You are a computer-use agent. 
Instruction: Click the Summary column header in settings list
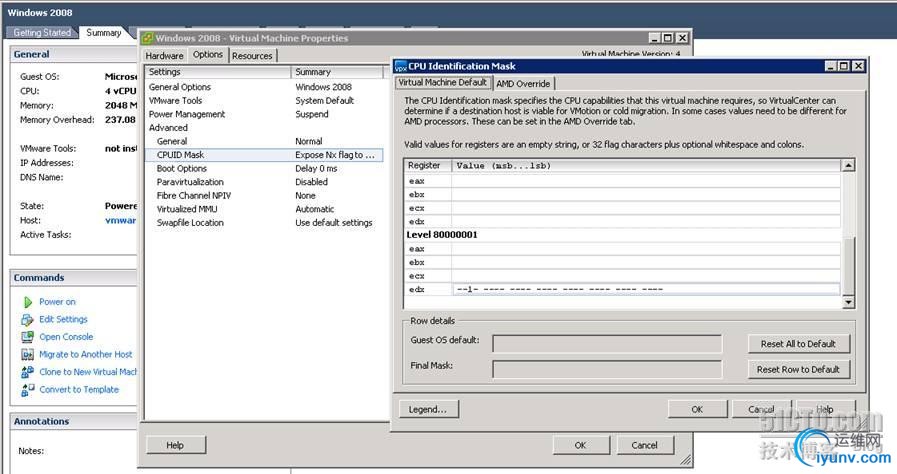(337, 72)
